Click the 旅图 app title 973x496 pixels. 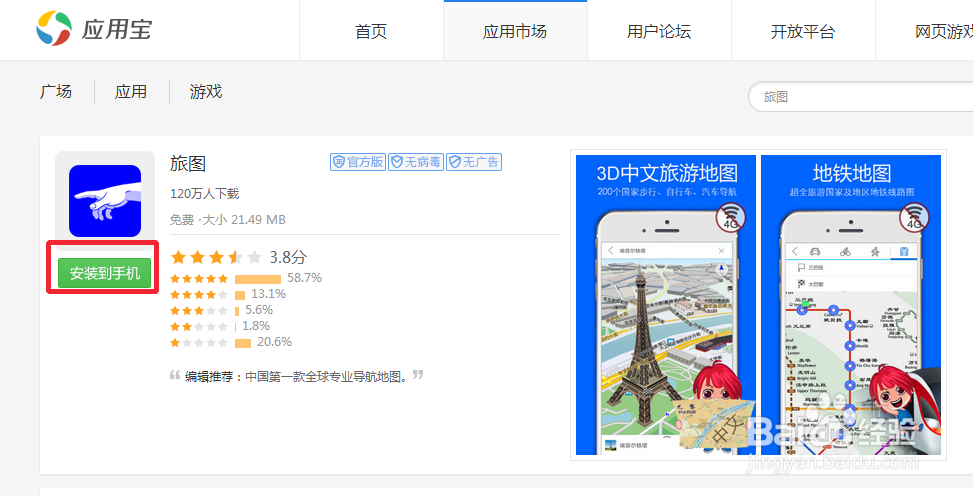[188, 164]
